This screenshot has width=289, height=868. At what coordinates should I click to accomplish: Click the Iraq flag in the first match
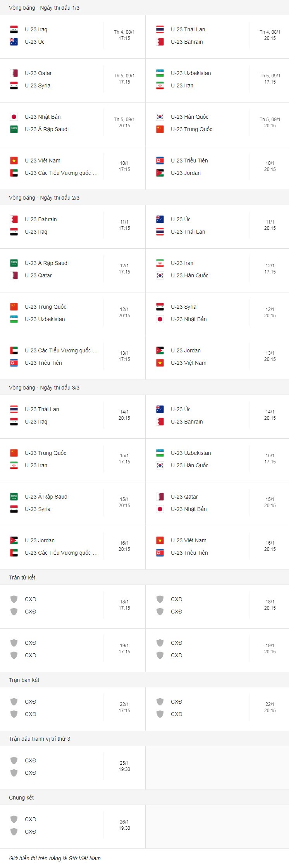[14, 29]
